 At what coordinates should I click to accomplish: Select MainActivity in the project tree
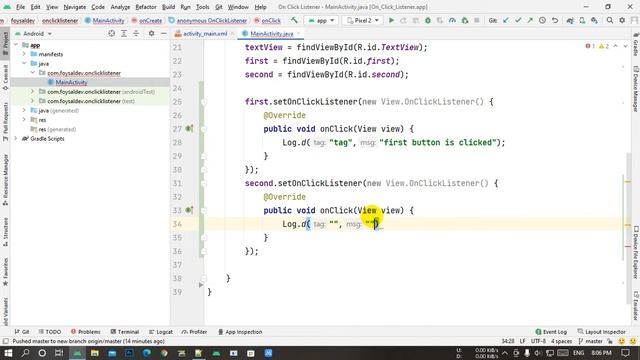pyautogui.click(x=71, y=82)
